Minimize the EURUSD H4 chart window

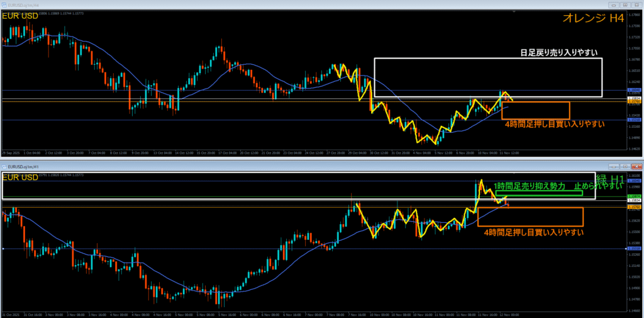614,5
